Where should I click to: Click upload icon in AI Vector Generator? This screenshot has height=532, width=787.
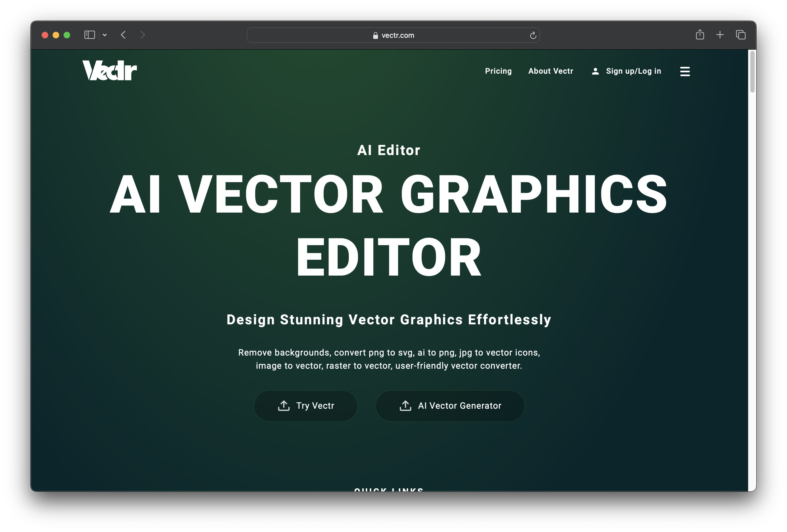[x=405, y=405]
